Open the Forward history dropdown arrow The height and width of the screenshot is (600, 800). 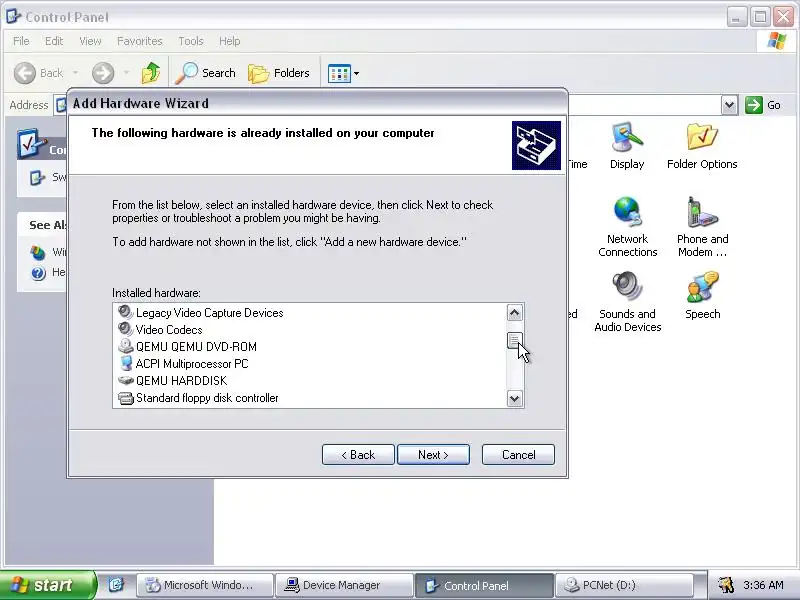(127, 73)
